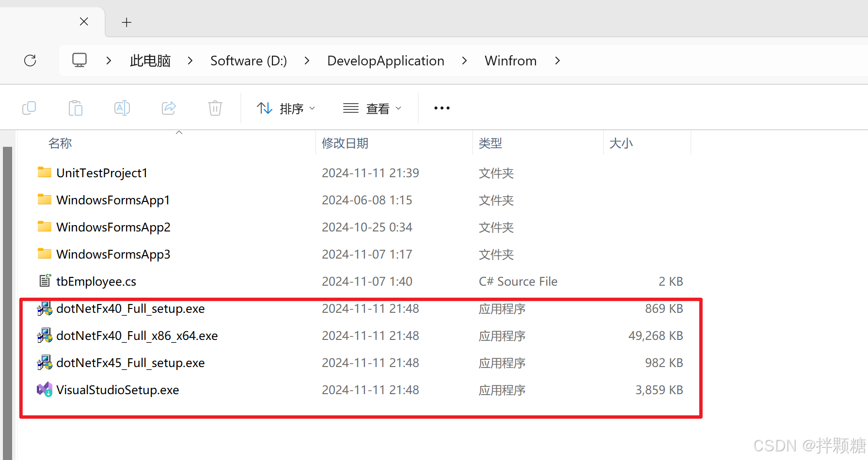Screen dimensions: 868x460
Task: Select dotNetFx40_Full_x86_x64.exe file name
Action: [137, 336]
